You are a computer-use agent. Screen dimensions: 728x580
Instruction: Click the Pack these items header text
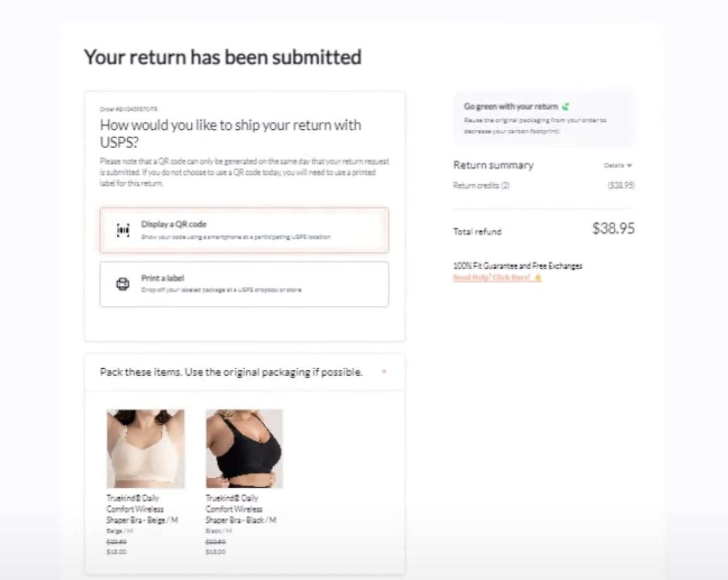point(231,372)
